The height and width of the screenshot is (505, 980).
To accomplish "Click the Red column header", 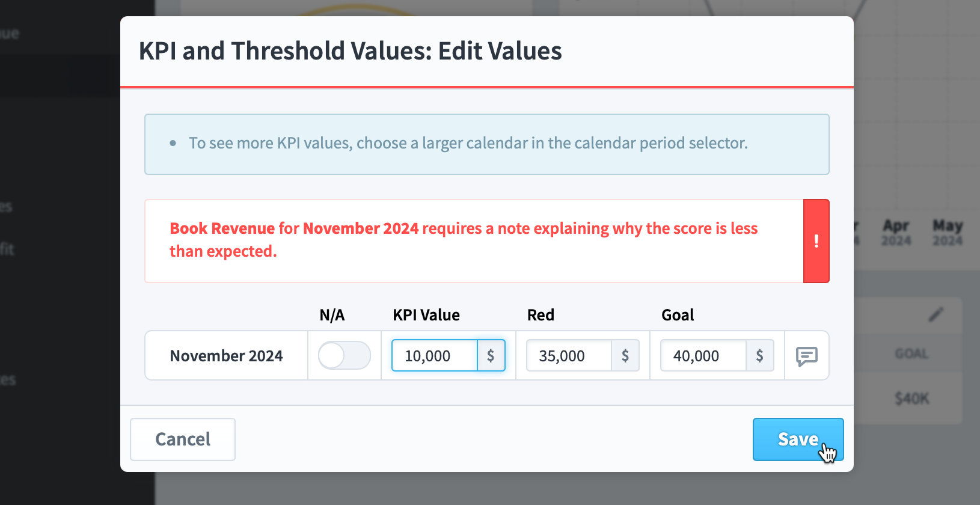I will coord(541,315).
